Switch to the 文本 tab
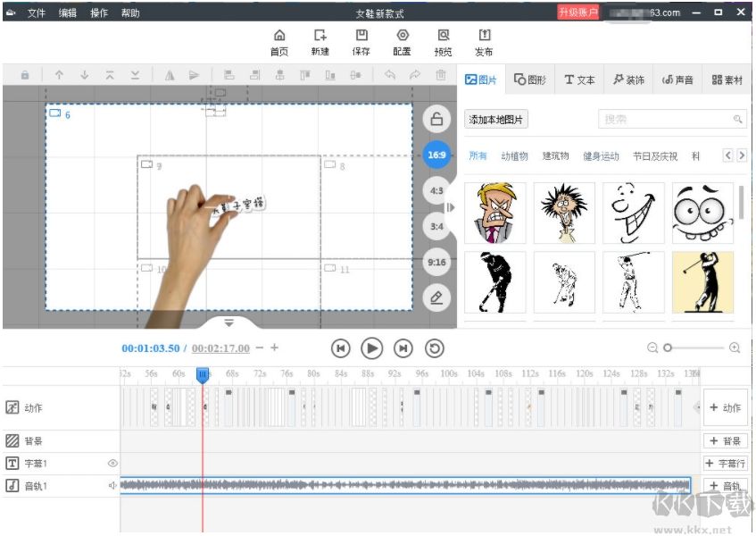Screen dimensions: 756x536 pos(579,80)
